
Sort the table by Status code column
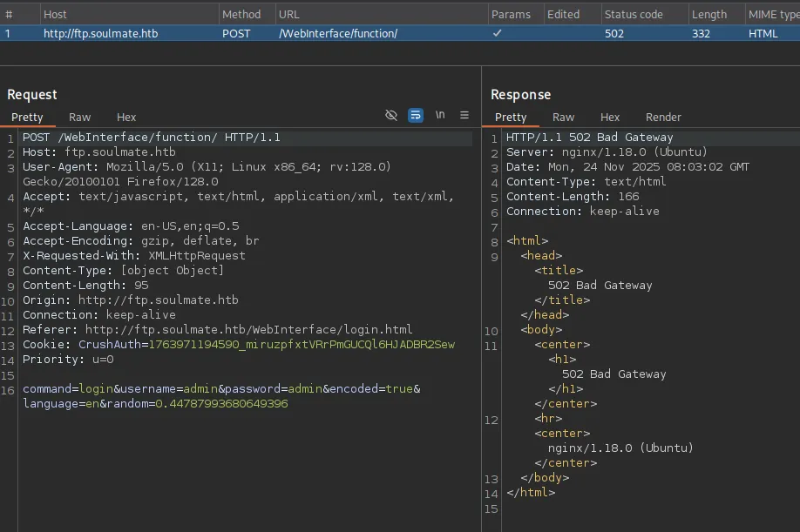(634, 14)
